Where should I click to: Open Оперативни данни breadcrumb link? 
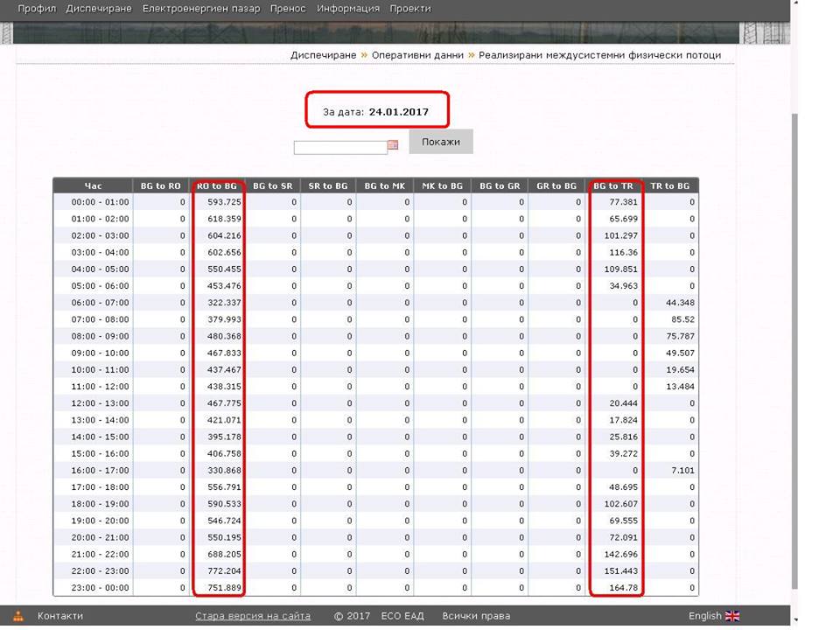[417, 55]
